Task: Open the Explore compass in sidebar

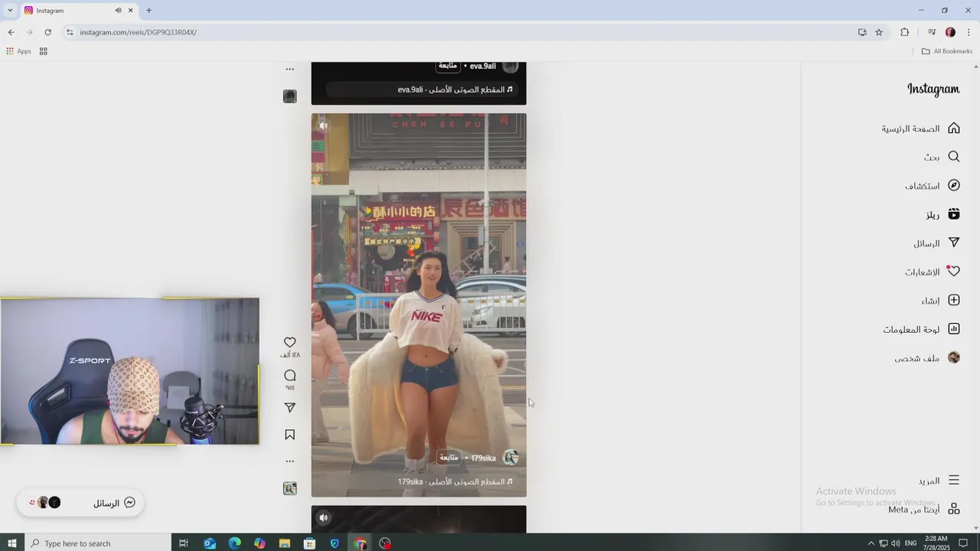Action: point(953,185)
